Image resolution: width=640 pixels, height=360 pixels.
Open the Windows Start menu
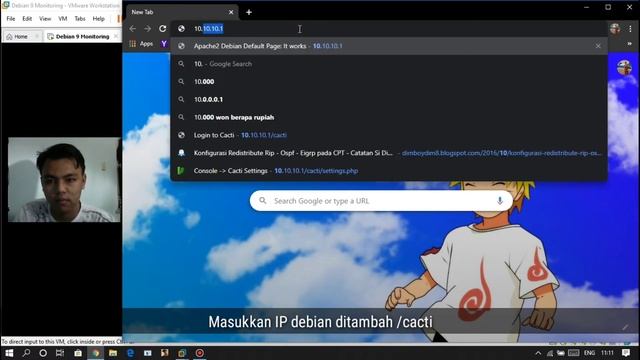tap(9, 353)
